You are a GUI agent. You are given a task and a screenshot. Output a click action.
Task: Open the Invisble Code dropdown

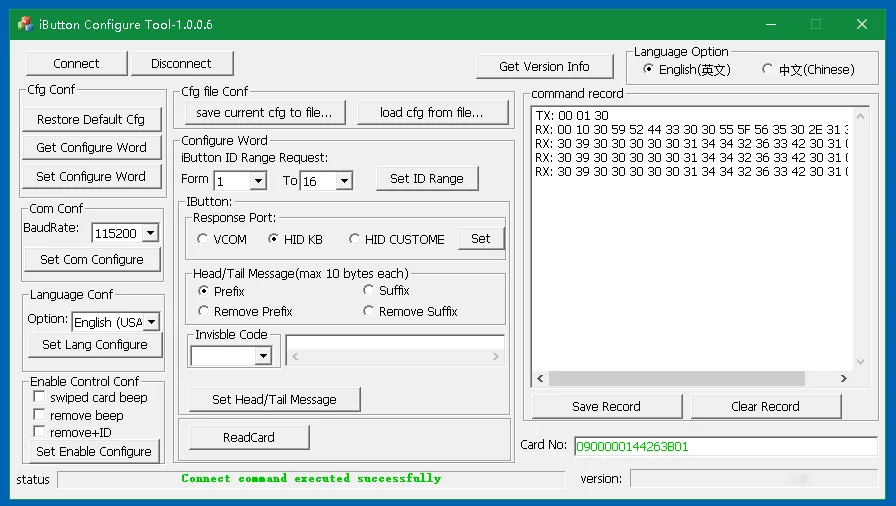263,356
